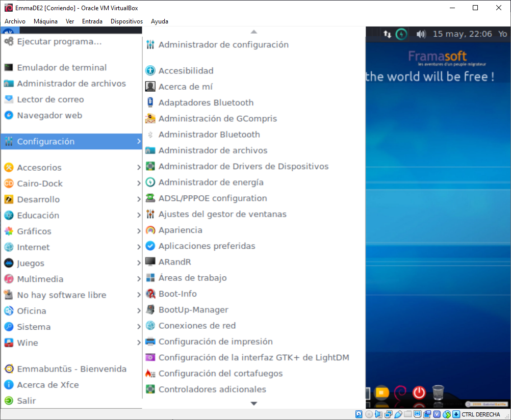Open the trash can in dock
This screenshot has width=511, height=420.
438,392
